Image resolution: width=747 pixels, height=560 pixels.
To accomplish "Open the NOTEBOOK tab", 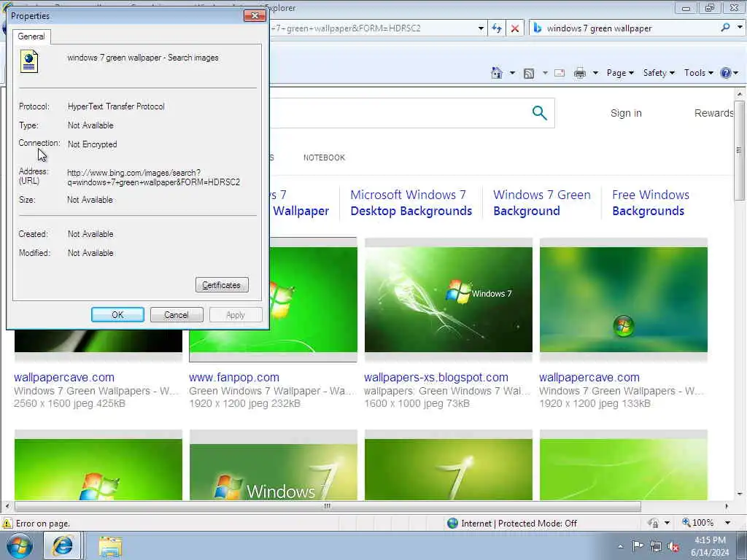I will (324, 157).
